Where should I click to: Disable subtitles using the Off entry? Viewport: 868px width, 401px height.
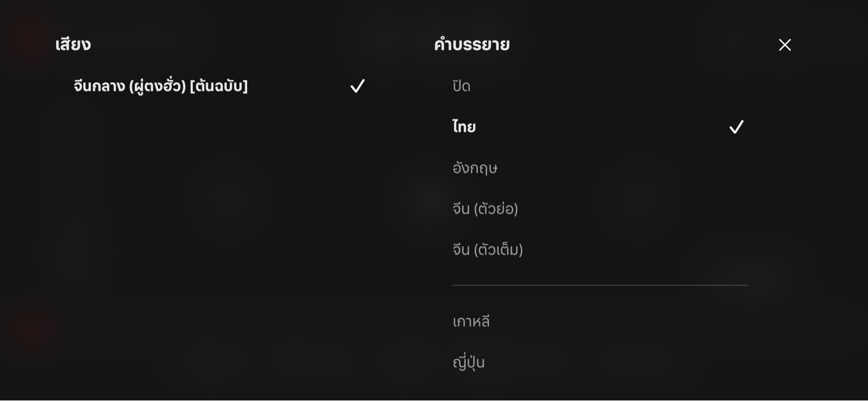pos(461,86)
